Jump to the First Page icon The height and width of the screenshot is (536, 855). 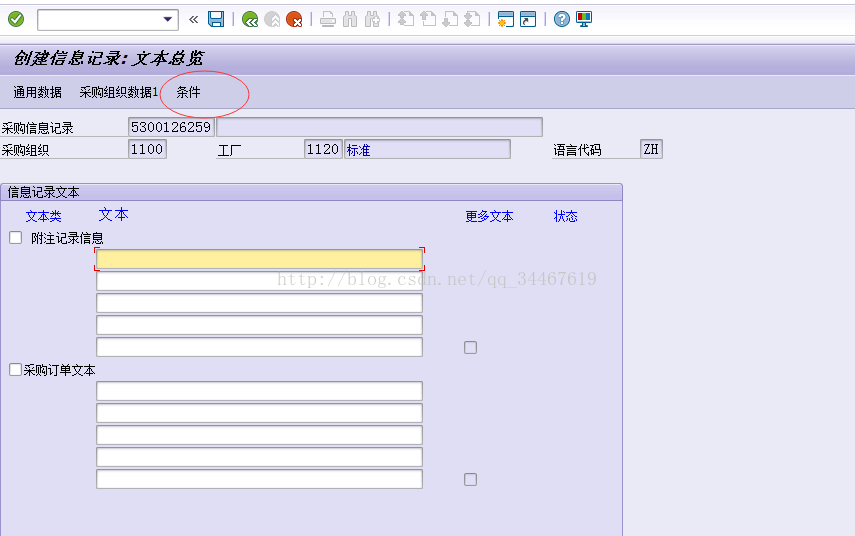(406, 20)
